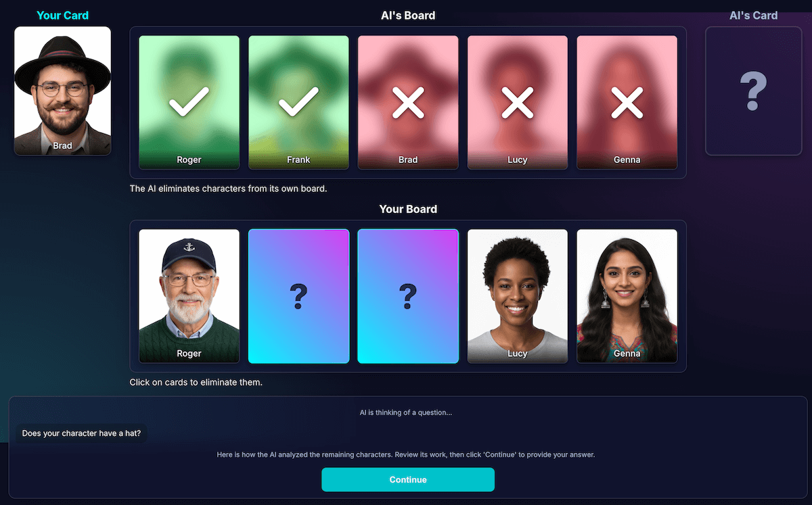Image resolution: width=812 pixels, height=505 pixels.
Task: Click the X mark on AI's Lucy card
Action: [518, 102]
